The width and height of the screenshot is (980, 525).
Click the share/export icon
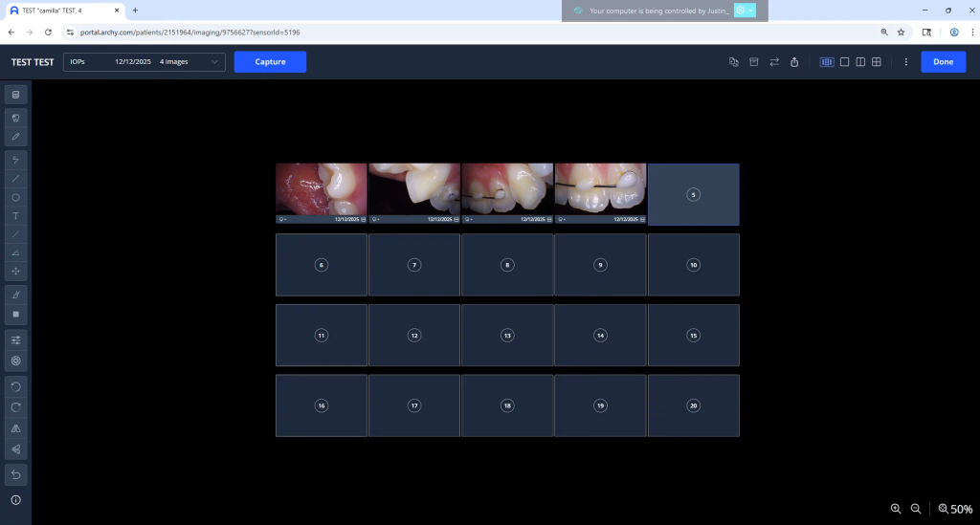[x=793, y=62]
